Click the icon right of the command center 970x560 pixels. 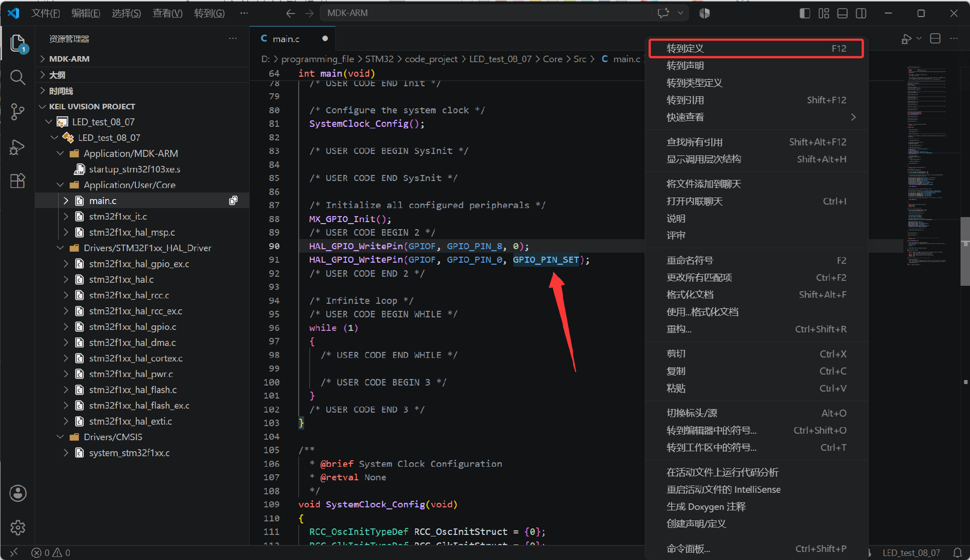(x=704, y=13)
